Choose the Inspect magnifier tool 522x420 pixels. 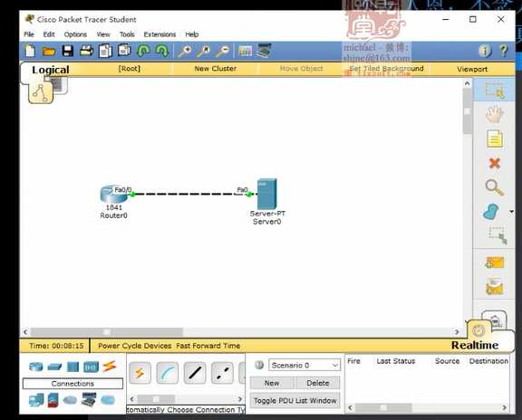click(x=495, y=187)
